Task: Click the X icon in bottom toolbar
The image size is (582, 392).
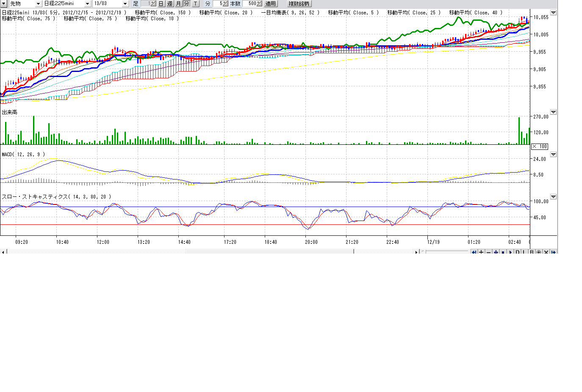Action: click(546, 252)
